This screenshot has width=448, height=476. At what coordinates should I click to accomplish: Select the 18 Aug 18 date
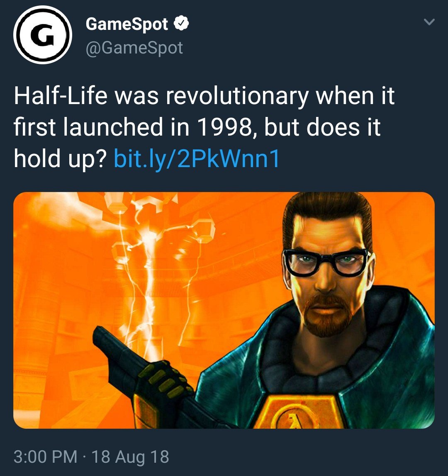(x=130, y=457)
